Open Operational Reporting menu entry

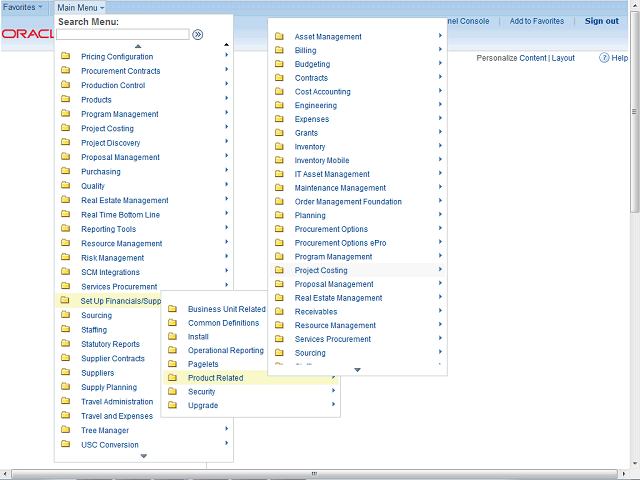tap(226, 350)
